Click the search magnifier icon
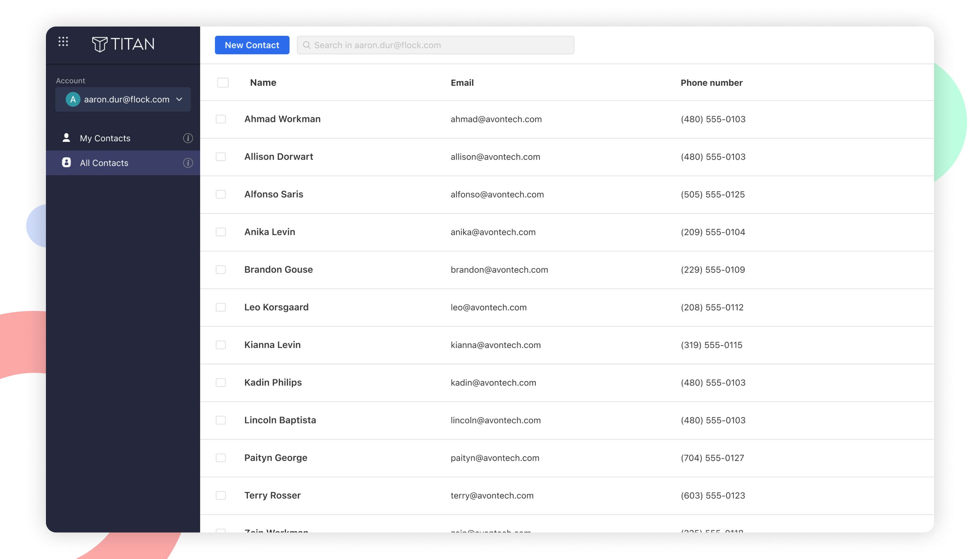980x559 pixels. pos(306,45)
